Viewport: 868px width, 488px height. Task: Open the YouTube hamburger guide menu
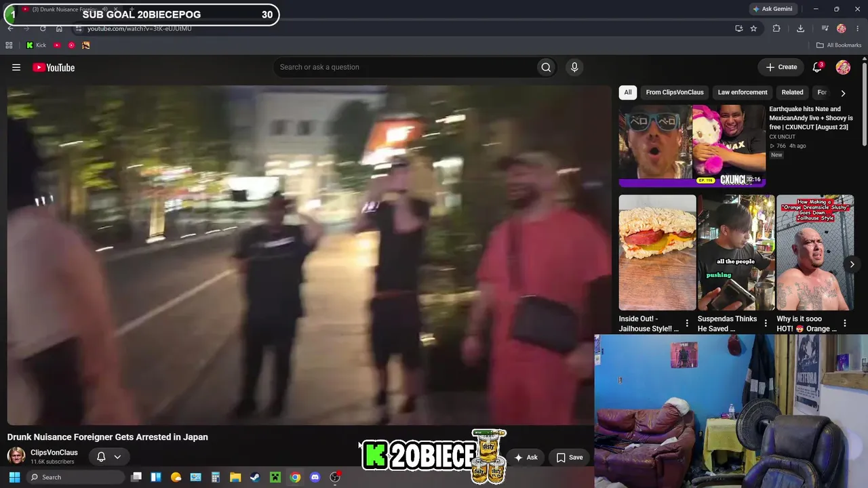coord(16,67)
